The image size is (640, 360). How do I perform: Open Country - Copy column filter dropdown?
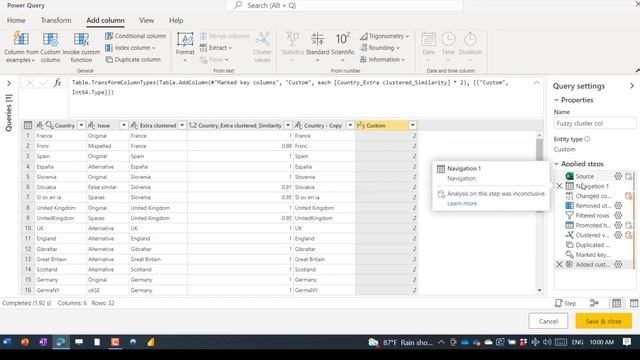click(350, 125)
